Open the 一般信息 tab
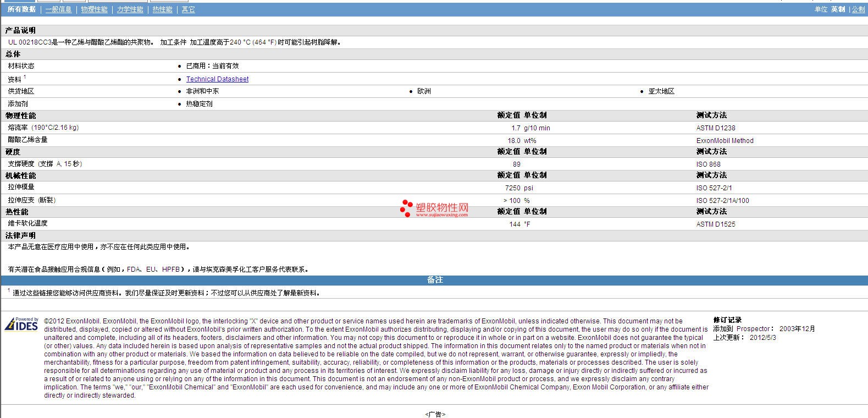This screenshot has height=418, width=868. [58, 9]
